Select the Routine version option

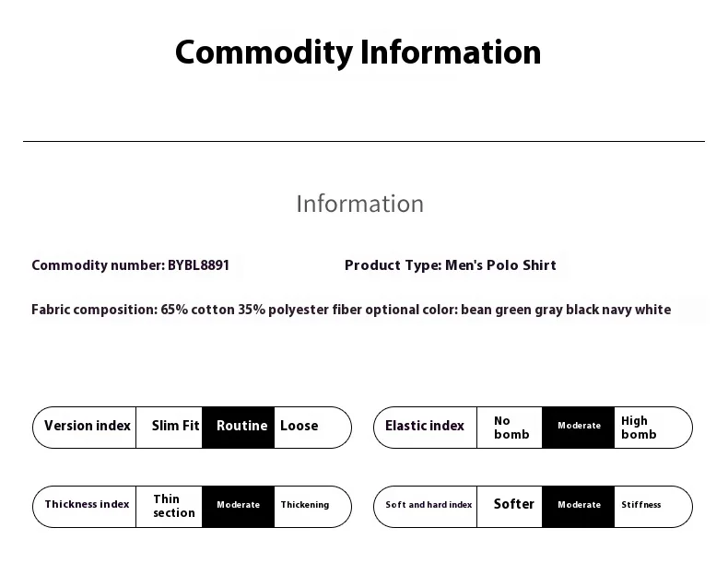click(x=241, y=427)
